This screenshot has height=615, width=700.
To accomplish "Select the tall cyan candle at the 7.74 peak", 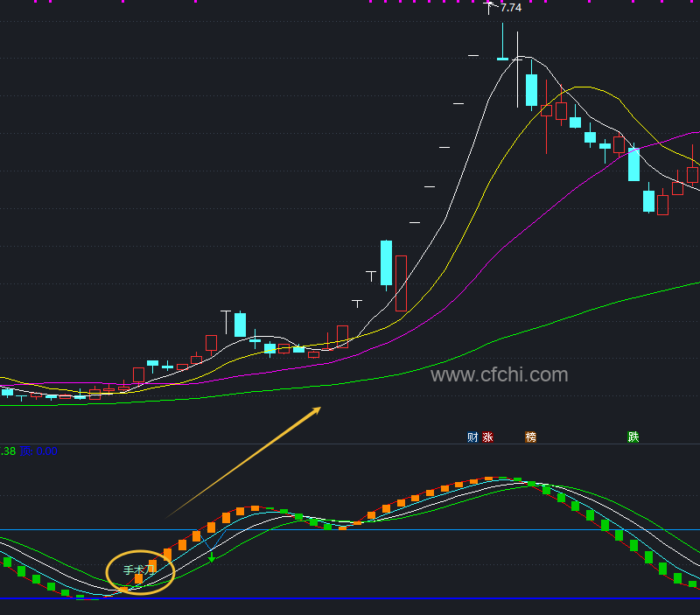I will point(502,41).
